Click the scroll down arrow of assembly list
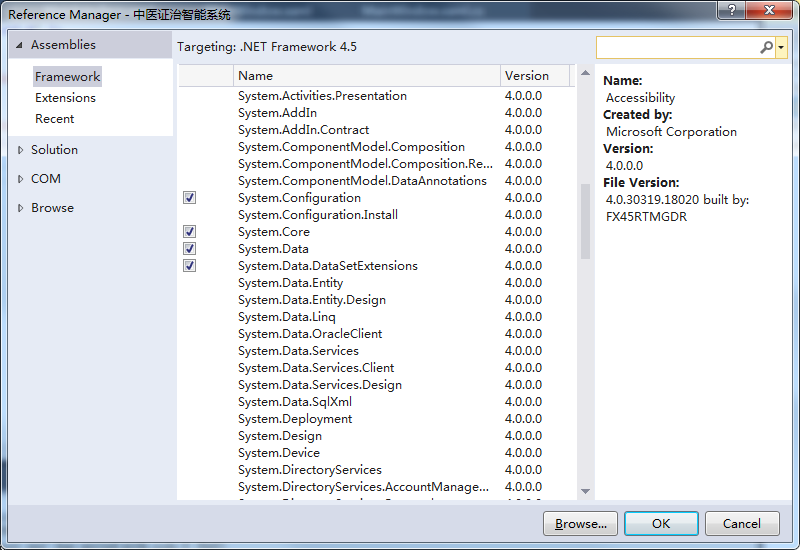 [585, 491]
